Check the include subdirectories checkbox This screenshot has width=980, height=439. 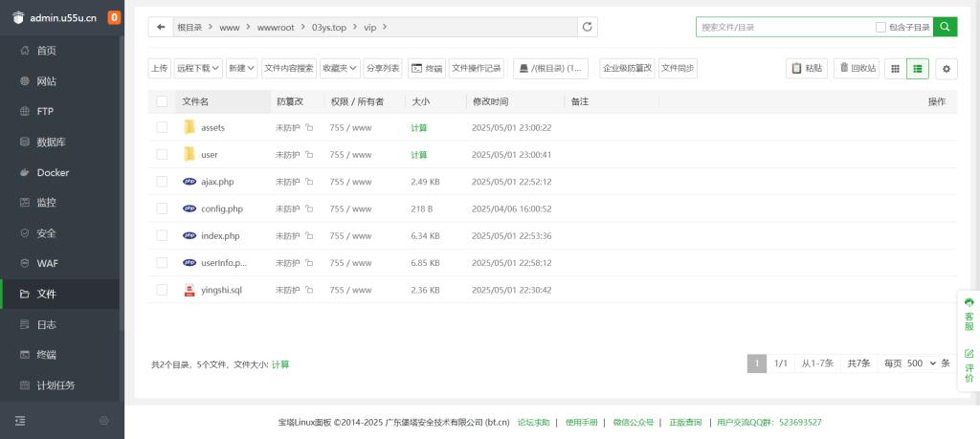click(880, 28)
